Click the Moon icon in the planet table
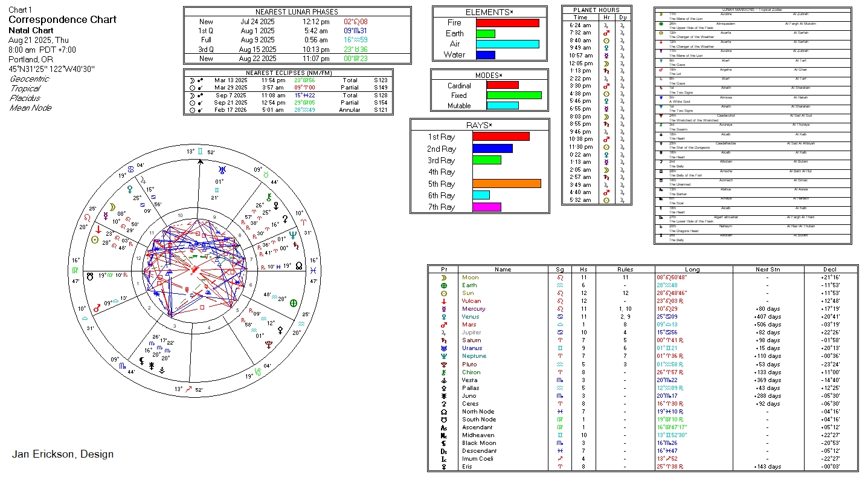Image resolution: width=868 pixels, height=477 pixels. tap(444, 277)
